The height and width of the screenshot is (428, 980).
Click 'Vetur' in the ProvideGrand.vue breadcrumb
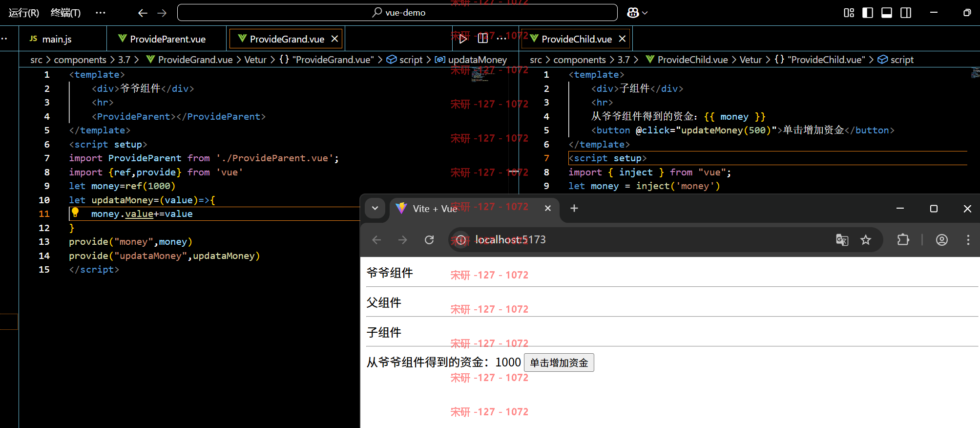255,60
